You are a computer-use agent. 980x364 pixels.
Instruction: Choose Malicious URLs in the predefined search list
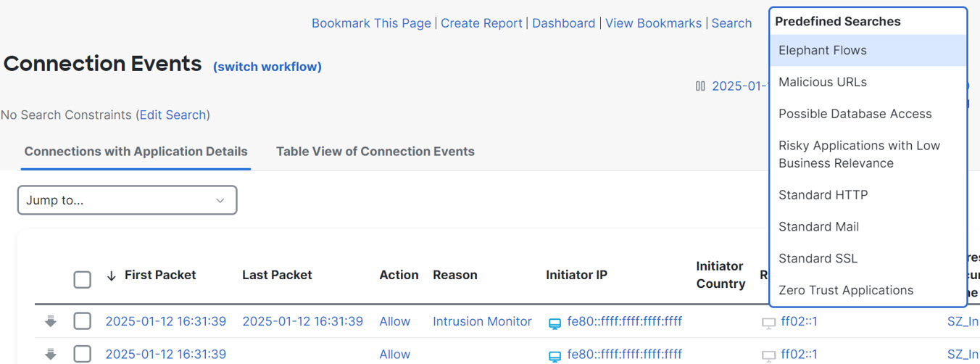click(823, 83)
